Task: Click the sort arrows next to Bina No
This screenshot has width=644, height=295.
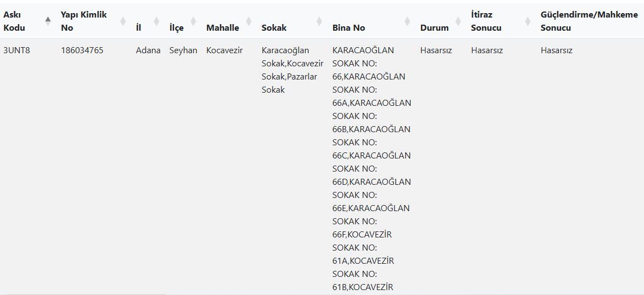Action: (407, 21)
